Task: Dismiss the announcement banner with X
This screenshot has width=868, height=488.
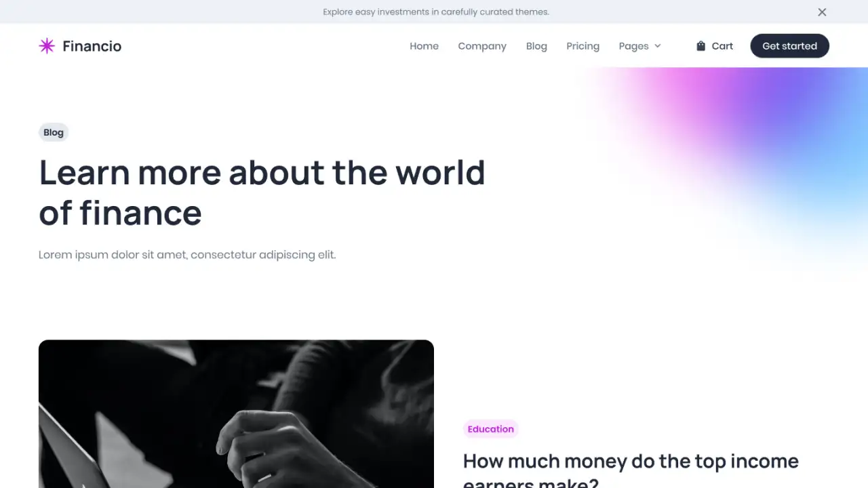Action: pos(822,12)
